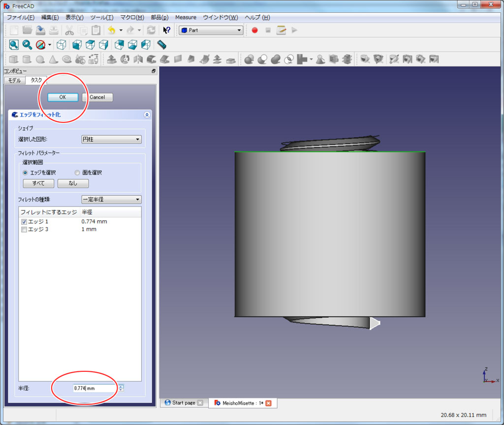504x425 pixels.
Task: Click the Fillet tool icon
Action: 152,59
